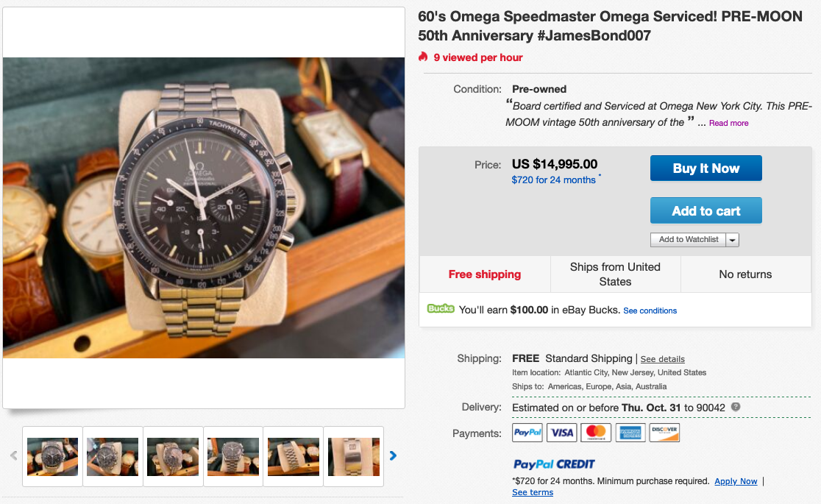Open the $720 for 24 months financing link
Image resolution: width=821 pixels, height=504 pixels.
pos(553,180)
